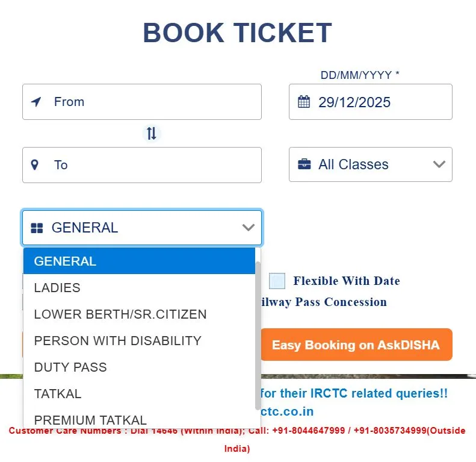Select LADIES from quota list
This screenshot has height=462, width=476.
57,288
